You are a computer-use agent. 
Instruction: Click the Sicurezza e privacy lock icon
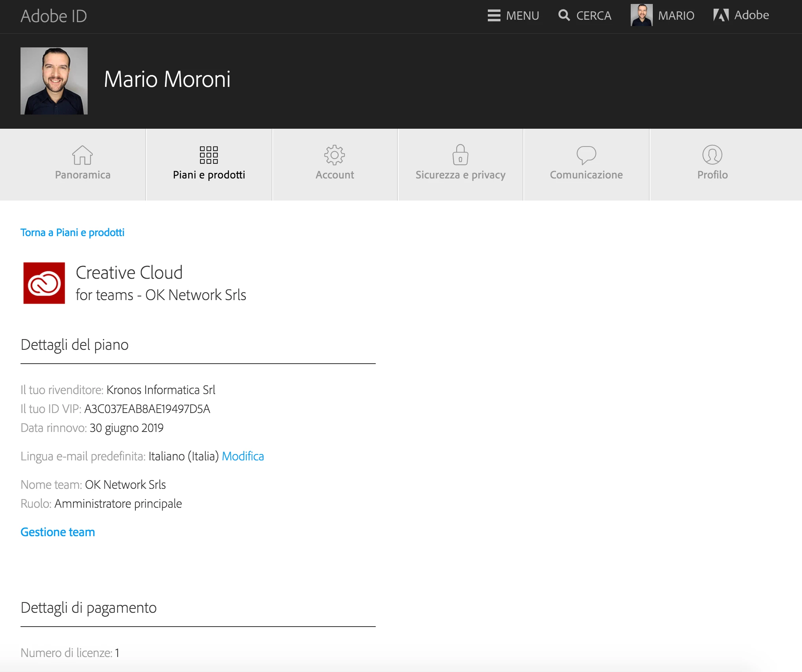(460, 154)
